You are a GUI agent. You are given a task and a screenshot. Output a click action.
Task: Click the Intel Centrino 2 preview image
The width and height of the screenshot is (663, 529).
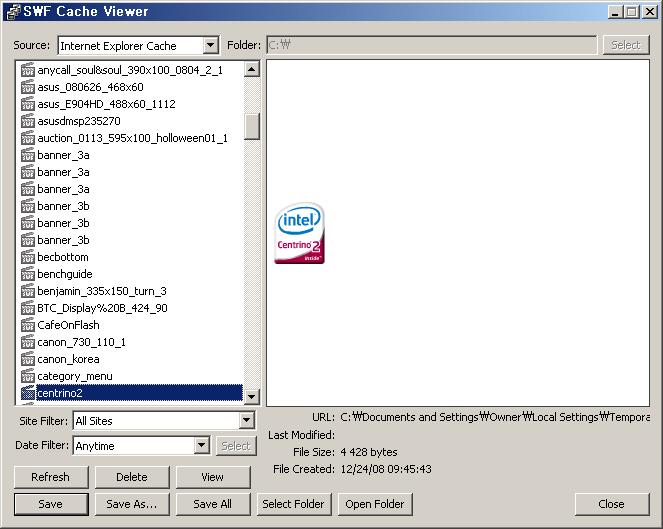tap(299, 233)
